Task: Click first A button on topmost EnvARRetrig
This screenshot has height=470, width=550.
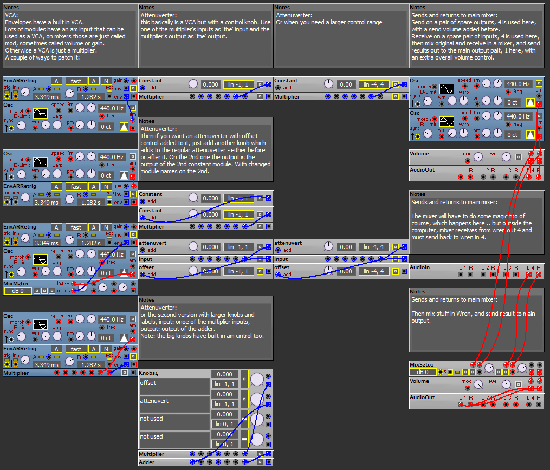Action: (56, 81)
